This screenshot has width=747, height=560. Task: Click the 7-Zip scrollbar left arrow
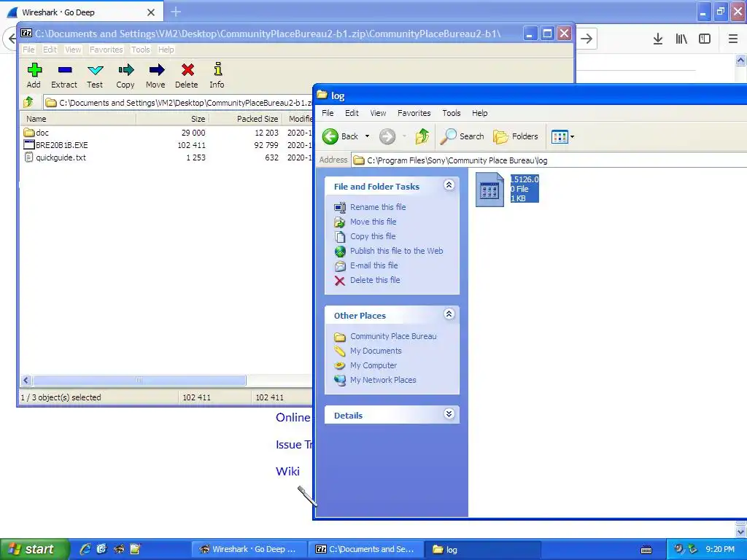tap(26, 380)
